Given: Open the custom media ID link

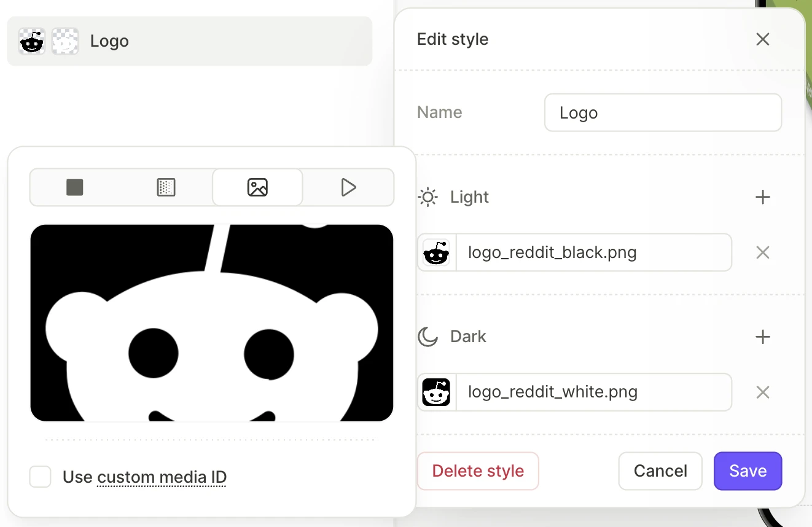Looking at the screenshot, I should tap(162, 477).
